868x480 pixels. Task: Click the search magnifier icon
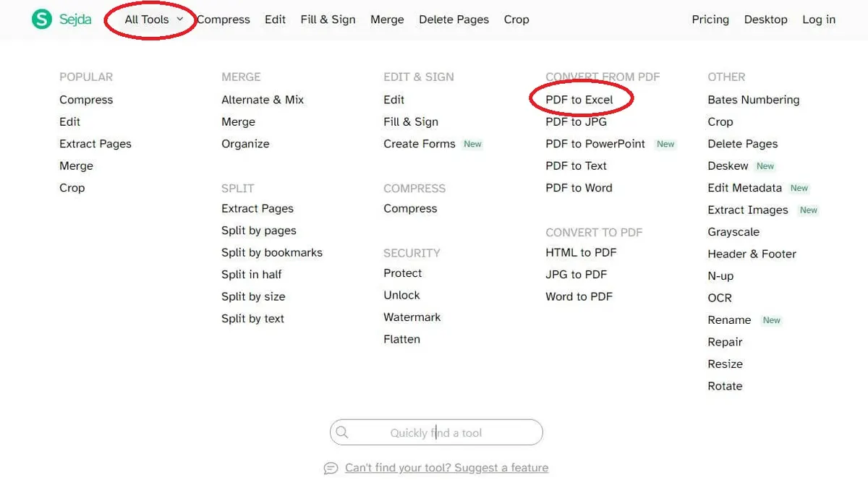click(342, 432)
